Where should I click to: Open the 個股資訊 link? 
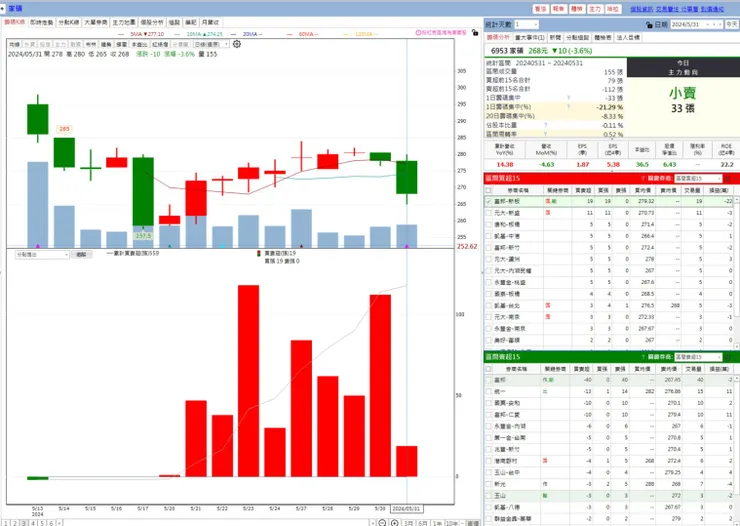click(x=641, y=9)
